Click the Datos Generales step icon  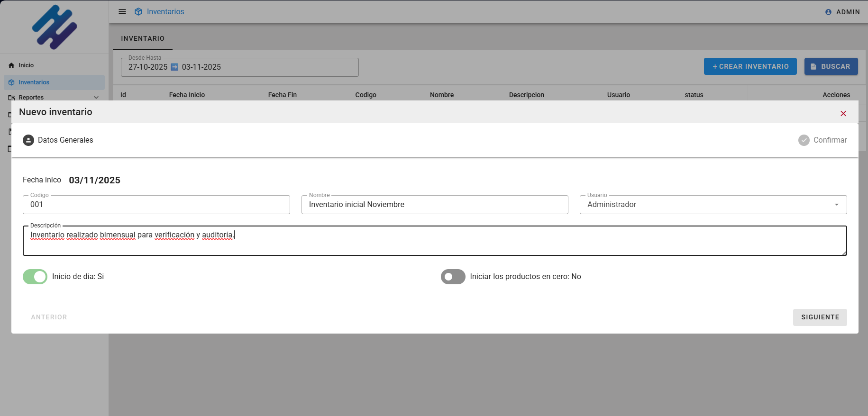click(x=28, y=140)
